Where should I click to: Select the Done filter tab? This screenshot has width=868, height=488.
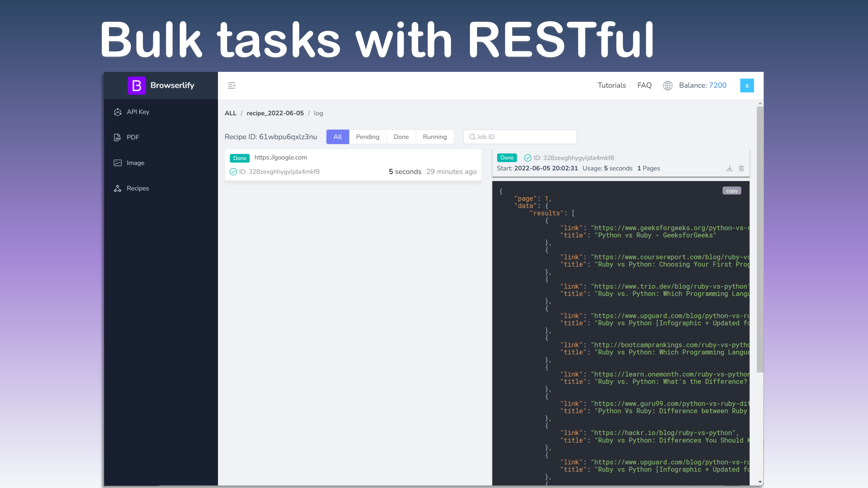pyautogui.click(x=401, y=137)
